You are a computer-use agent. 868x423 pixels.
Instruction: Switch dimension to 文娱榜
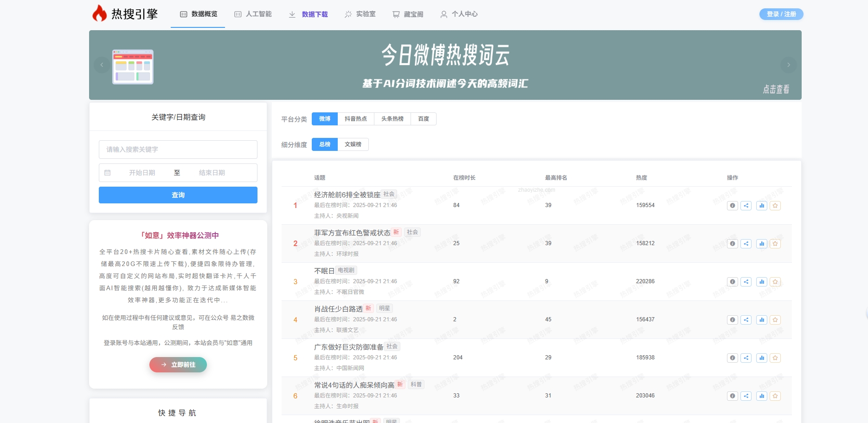(x=353, y=144)
